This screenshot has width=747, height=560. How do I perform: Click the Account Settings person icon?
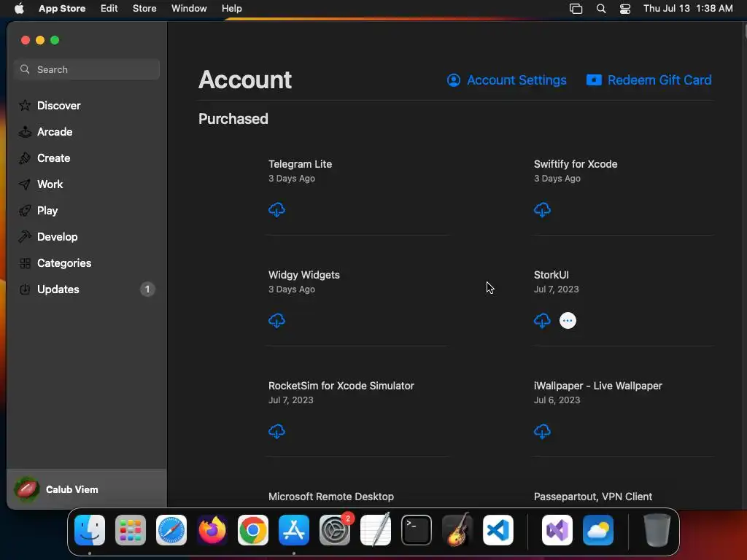point(454,80)
